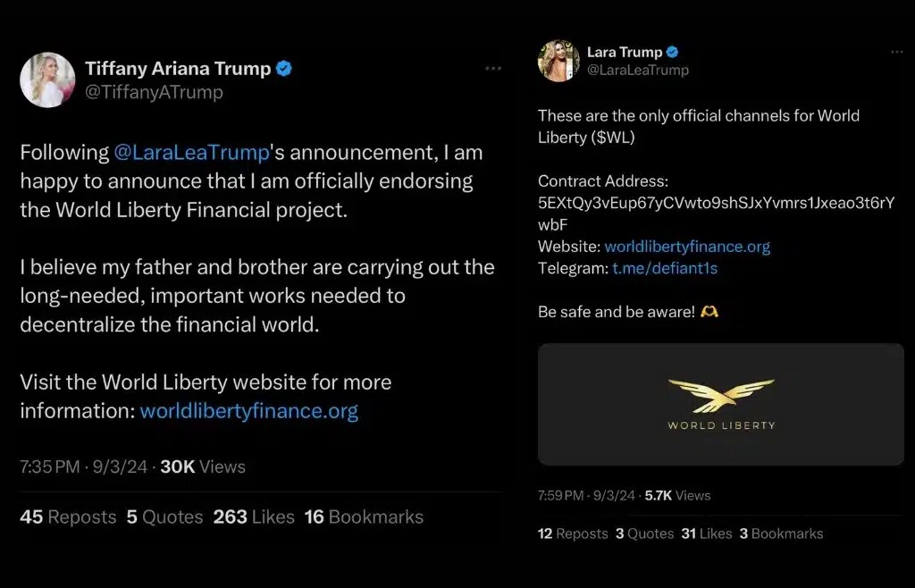View the 12 Reposts on right tweet
The height and width of the screenshot is (588, 915).
click(573, 533)
